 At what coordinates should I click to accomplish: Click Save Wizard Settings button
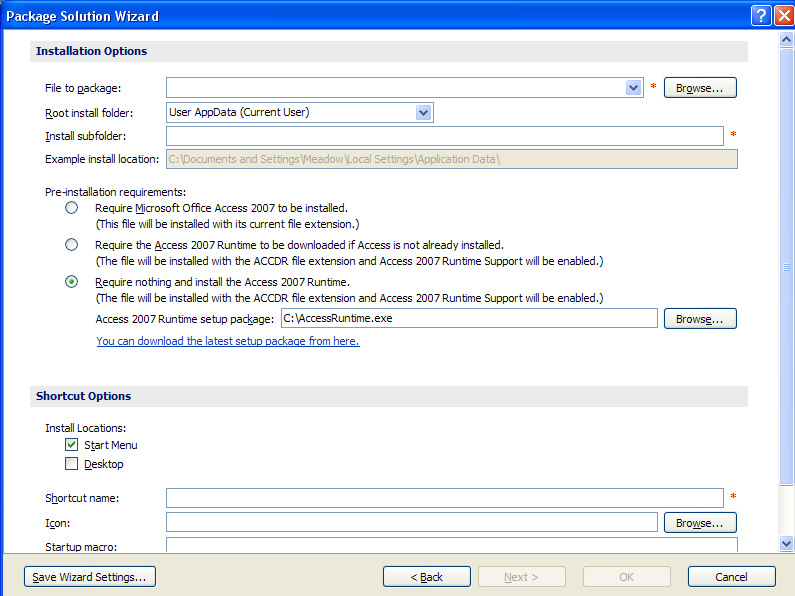(90, 577)
